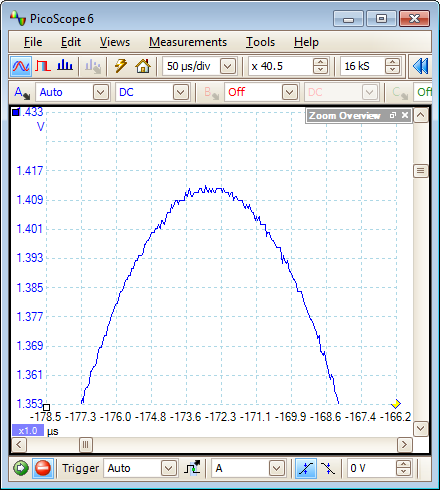Click the lightning bolt Auto Setup icon
Image resolution: width=440 pixels, height=490 pixels.
pos(121,66)
